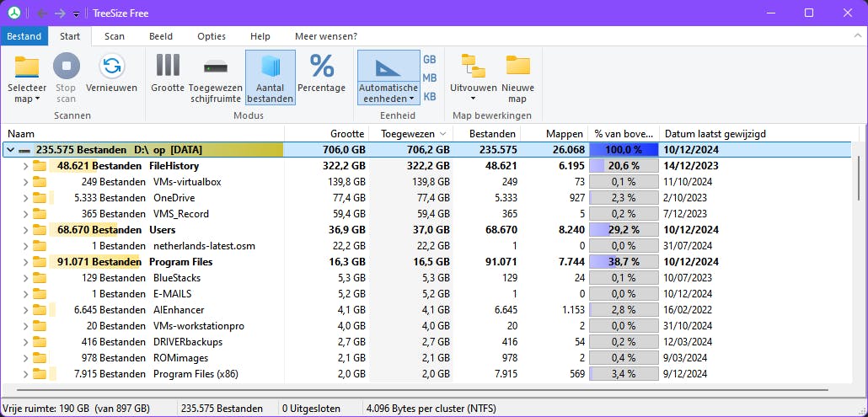Click Program Files (x86) folder icon
868x417 pixels.
pos(39,374)
